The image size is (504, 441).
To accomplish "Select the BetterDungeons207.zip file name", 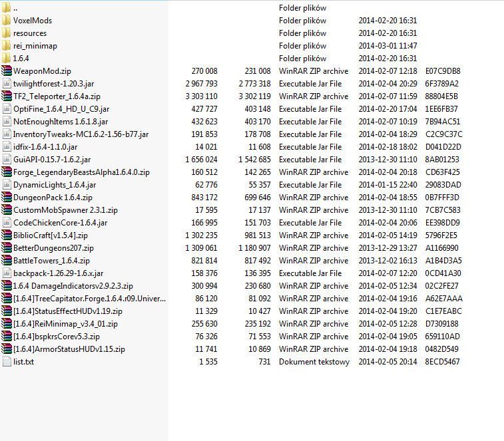I will coord(54,248).
